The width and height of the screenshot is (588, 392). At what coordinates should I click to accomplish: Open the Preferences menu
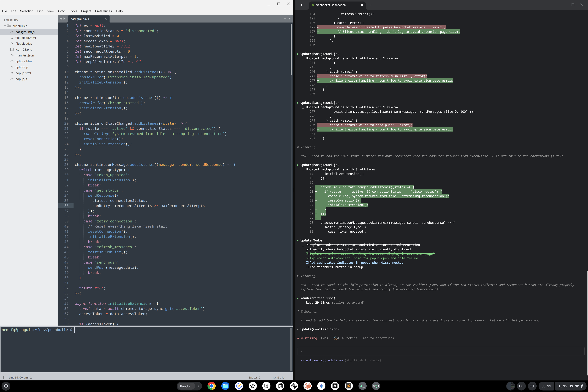point(103,11)
